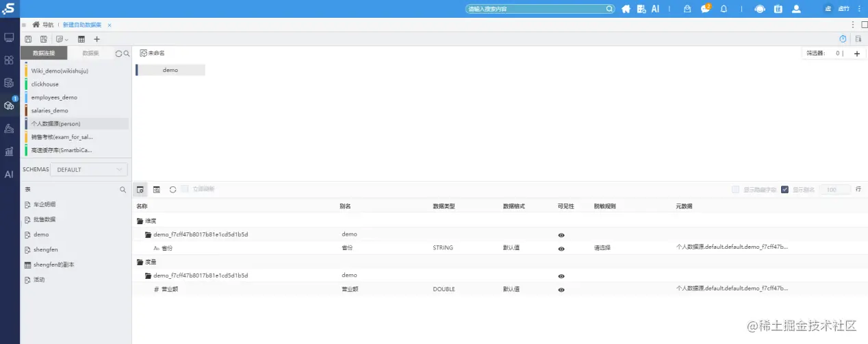Image resolution: width=868 pixels, height=344 pixels.
Task: Switch to the 数据集 tab
Action: tap(90, 53)
